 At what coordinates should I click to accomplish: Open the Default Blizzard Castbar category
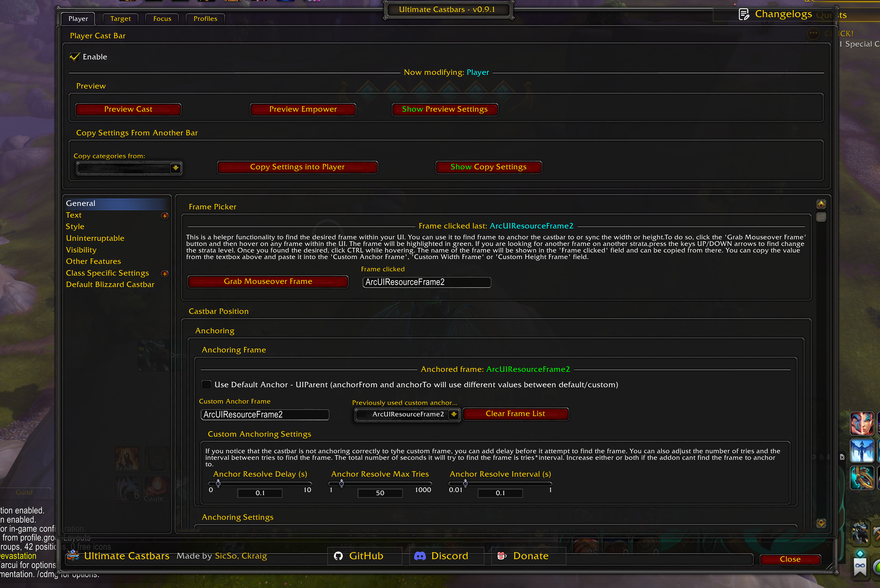[110, 285]
